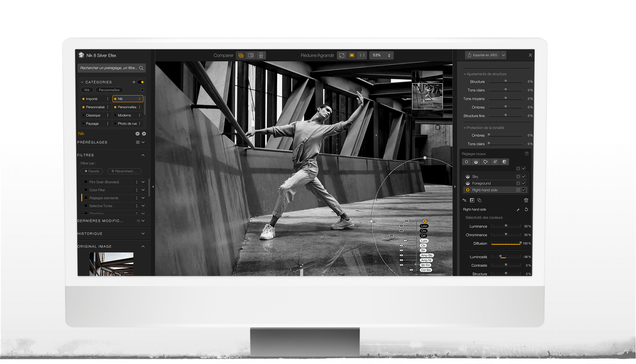Screen dimensions: 636x364
Task: Open the 53% zoom level dropdown
Action: pos(381,55)
